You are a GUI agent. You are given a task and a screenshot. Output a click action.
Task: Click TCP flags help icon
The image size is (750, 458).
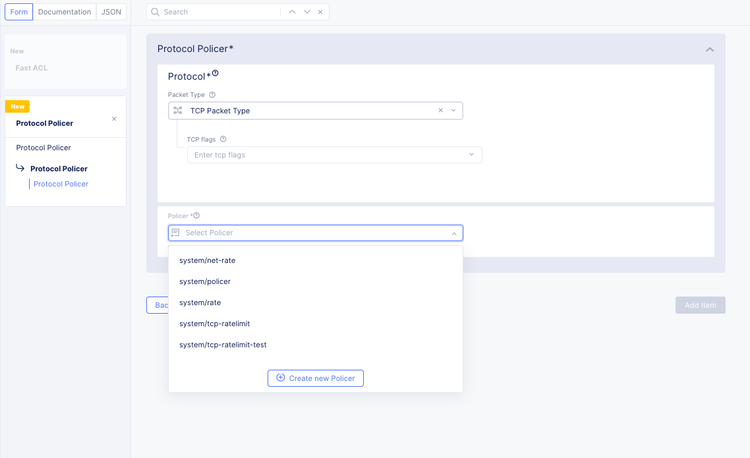pyautogui.click(x=223, y=140)
